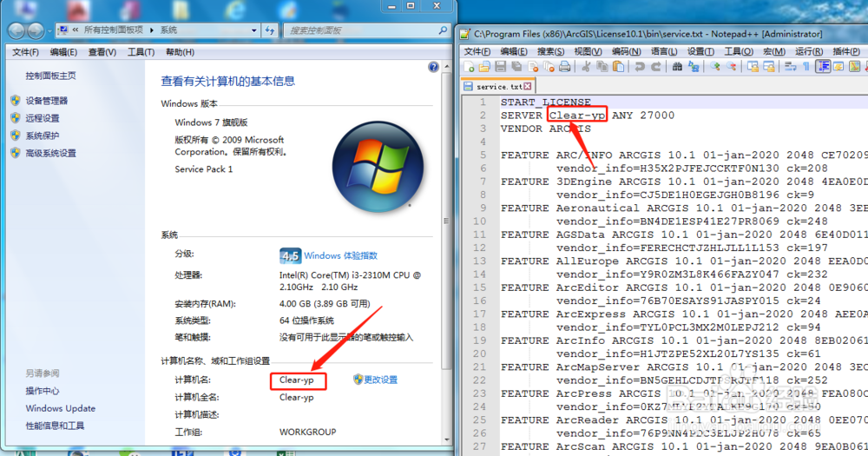Image resolution: width=868 pixels, height=456 pixels.
Task: Open 性能信息和工具 link
Action: click(x=55, y=426)
